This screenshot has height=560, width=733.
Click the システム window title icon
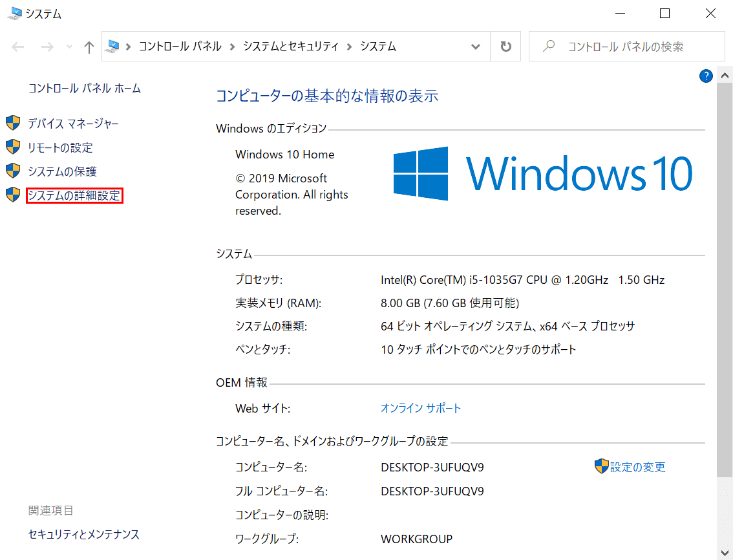(14, 13)
